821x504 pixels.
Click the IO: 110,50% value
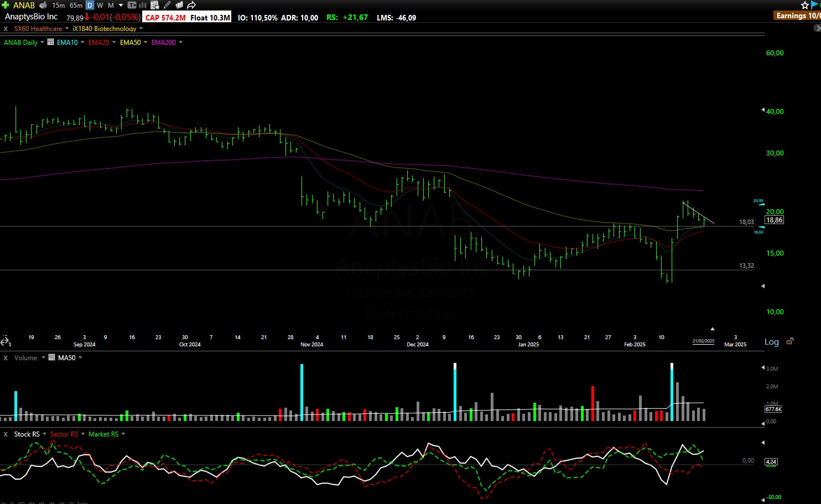pos(258,18)
